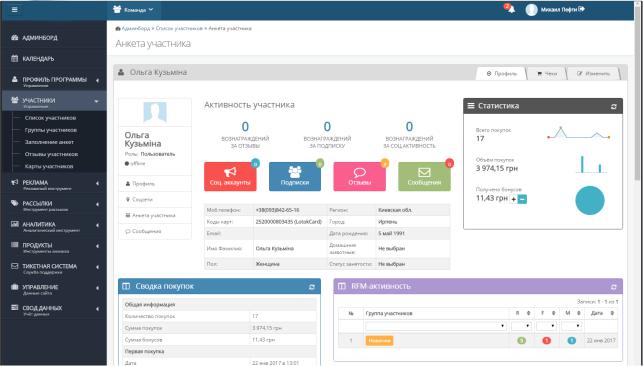Image resolution: width=643 pixels, height=366 pixels.
Task: Click the Сводка покупок panel table icon
Action: (126, 286)
